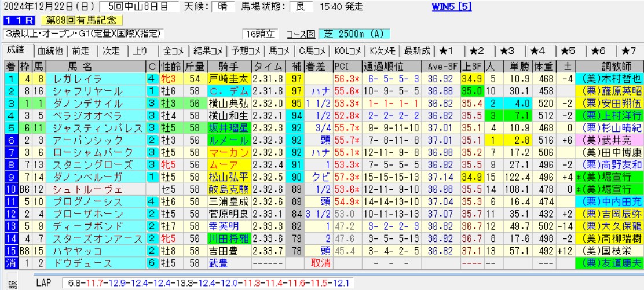This screenshot has height=290, width=644.
Task: Click the 上3F column header
Action: (x=472, y=65)
